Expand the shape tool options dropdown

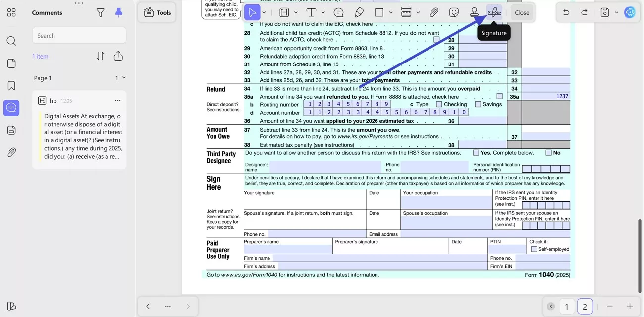click(x=391, y=12)
